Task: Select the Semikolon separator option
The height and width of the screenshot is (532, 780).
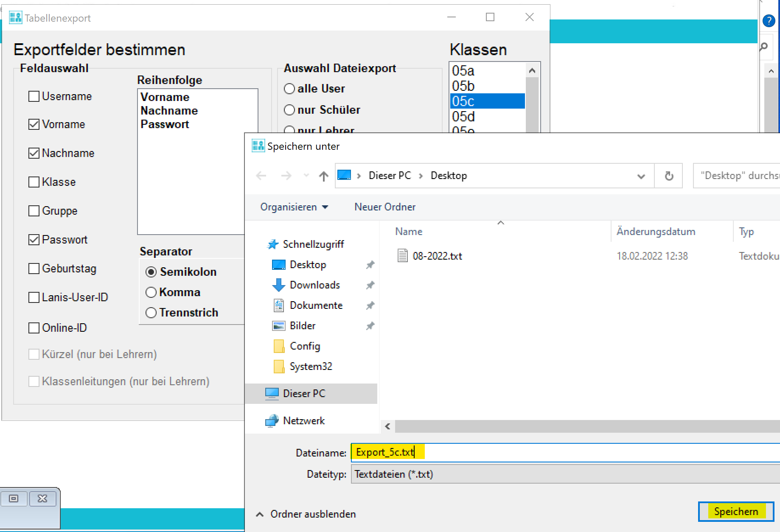Action: [x=151, y=272]
